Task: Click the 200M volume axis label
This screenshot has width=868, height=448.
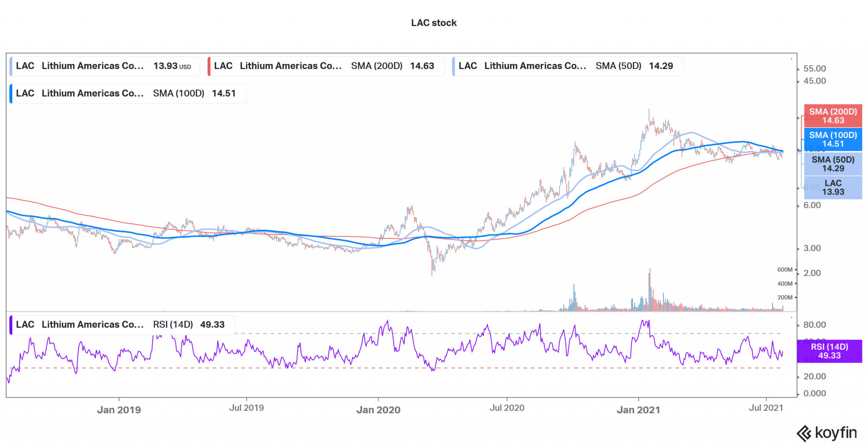Action: 785,297
